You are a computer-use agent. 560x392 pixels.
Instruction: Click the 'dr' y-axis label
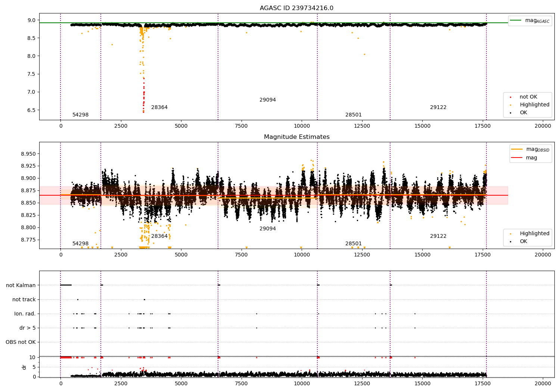(x=24, y=367)
